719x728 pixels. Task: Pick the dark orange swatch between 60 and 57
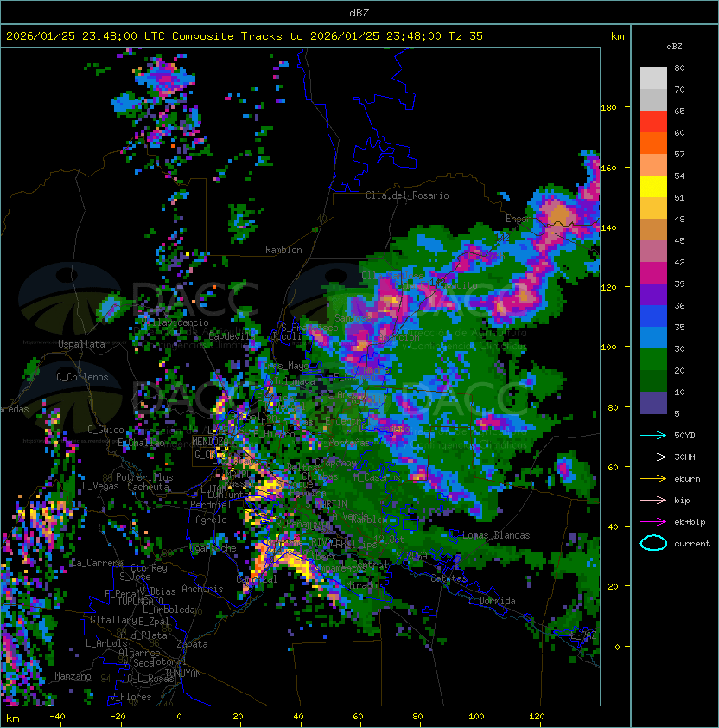653,143
